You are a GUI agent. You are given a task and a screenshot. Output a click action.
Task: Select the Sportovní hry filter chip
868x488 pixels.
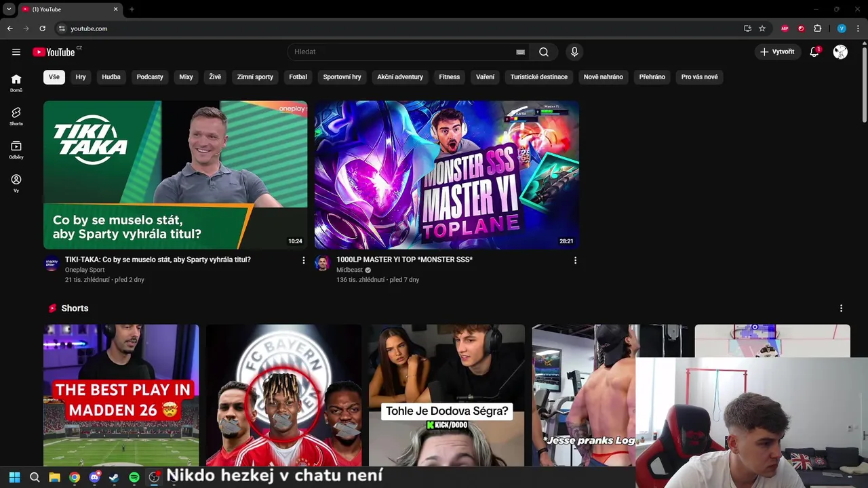(x=342, y=77)
